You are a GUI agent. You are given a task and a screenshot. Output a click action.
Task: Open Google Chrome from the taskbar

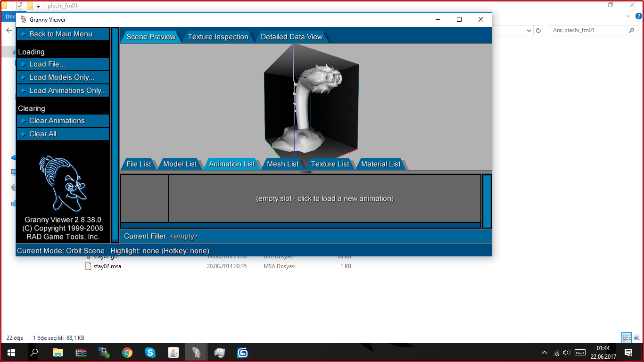[x=127, y=352]
